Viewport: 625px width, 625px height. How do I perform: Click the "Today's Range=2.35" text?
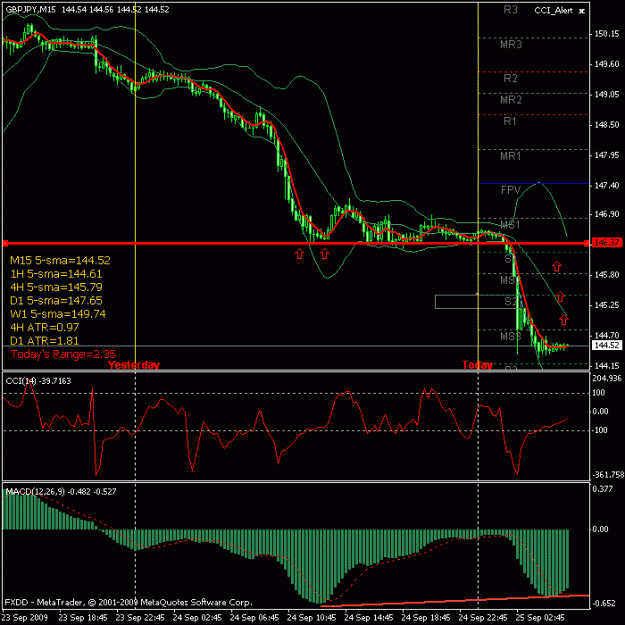point(63,354)
